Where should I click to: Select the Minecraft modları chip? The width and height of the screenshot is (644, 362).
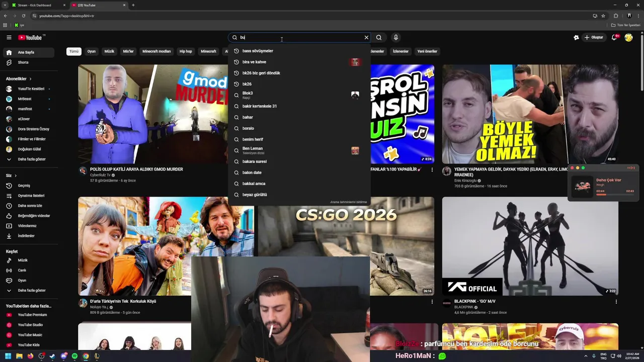[156, 51]
